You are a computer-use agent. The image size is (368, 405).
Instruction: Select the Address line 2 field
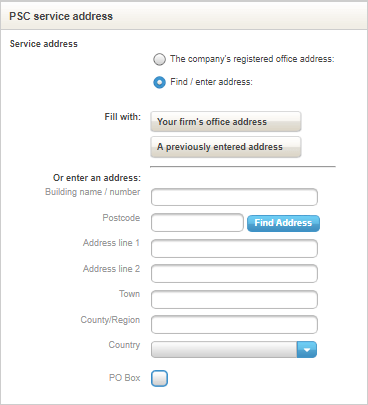click(x=234, y=274)
